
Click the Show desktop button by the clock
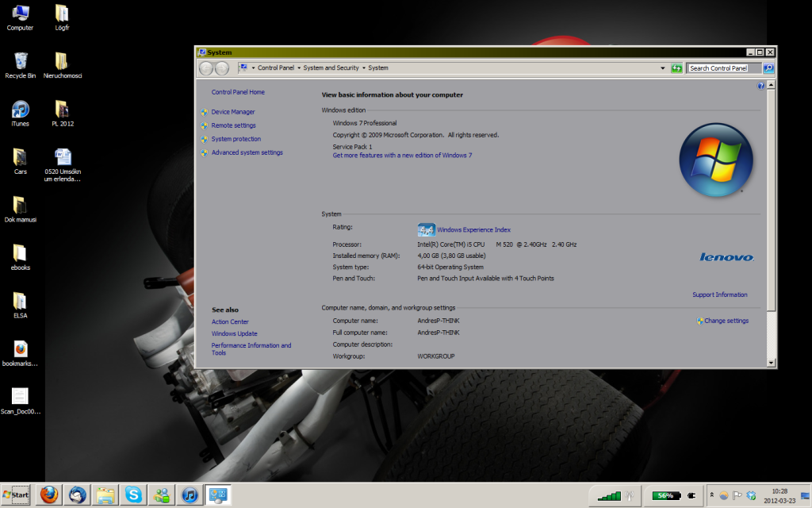pyautogui.click(x=806, y=496)
